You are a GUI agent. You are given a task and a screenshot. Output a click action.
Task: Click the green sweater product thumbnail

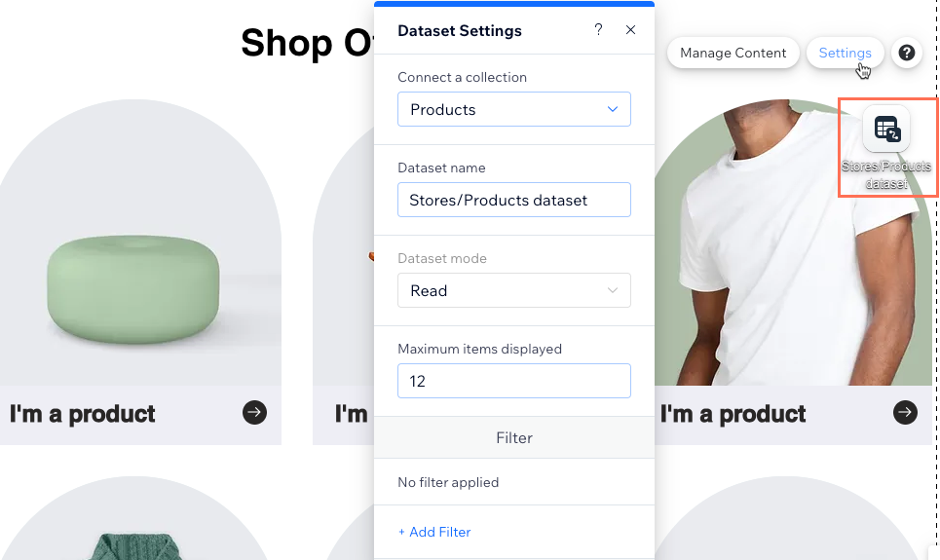tap(135, 546)
